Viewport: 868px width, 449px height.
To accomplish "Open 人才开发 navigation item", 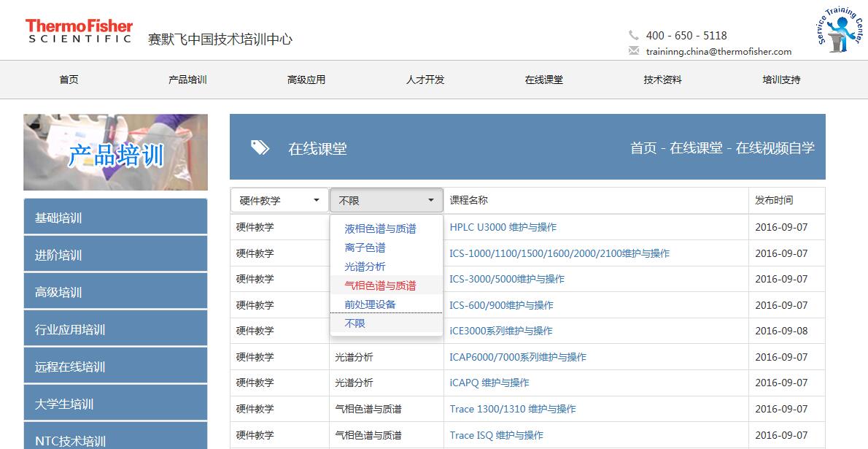I will click(425, 80).
